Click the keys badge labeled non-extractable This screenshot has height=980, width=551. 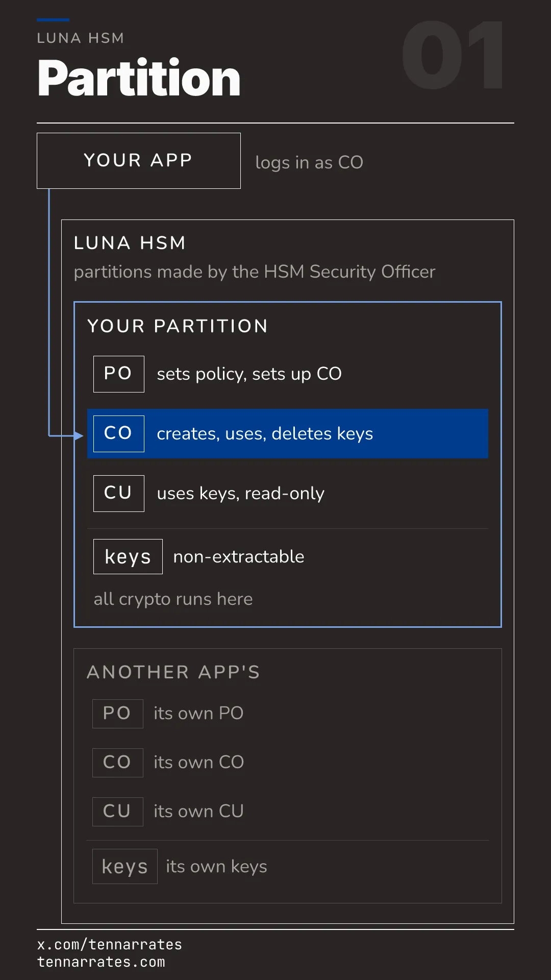[x=128, y=557]
